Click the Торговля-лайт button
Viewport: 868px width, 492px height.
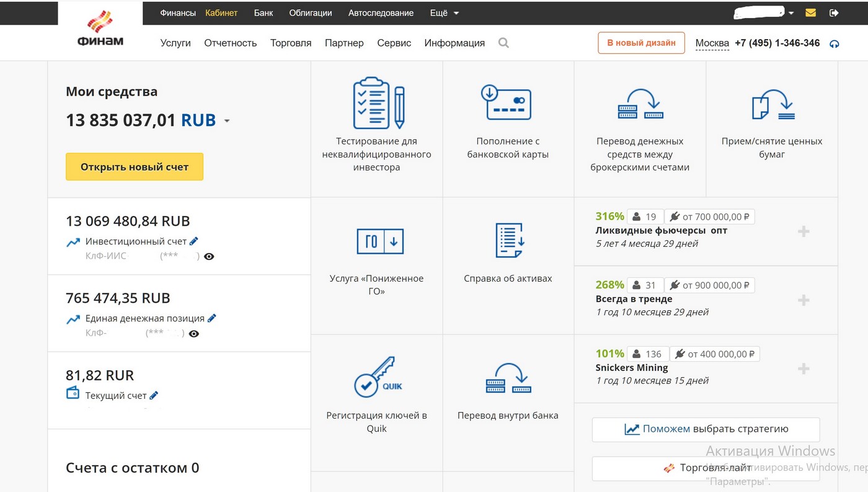click(x=706, y=468)
